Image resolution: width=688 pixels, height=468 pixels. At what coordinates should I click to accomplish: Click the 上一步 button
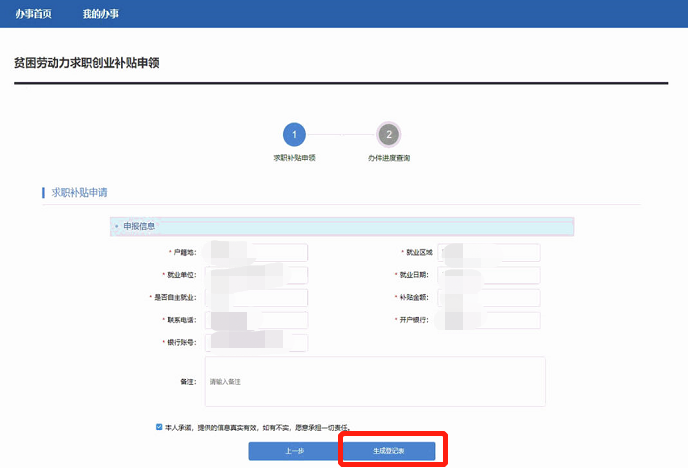(x=294, y=451)
